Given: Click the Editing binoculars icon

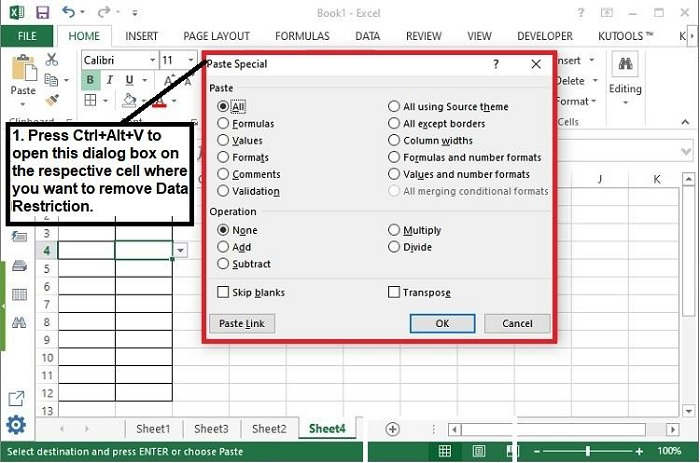Looking at the screenshot, I should pyautogui.click(x=625, y=64).
